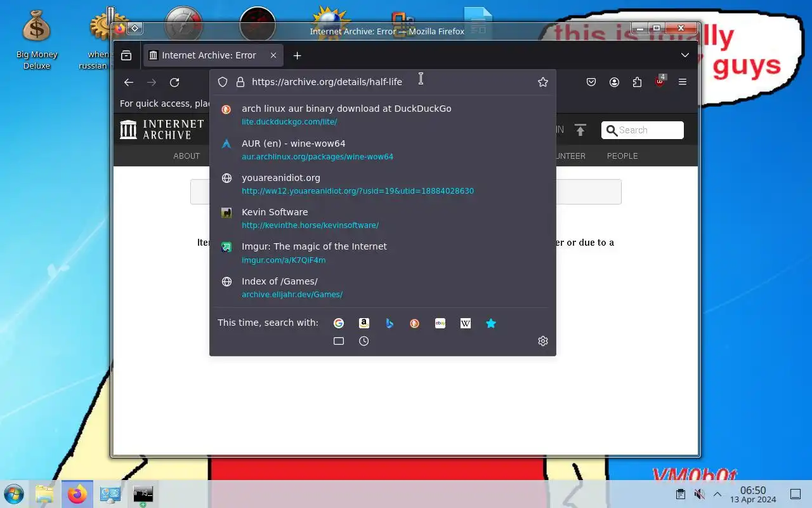Reload the current page

[x=174, y=82]
